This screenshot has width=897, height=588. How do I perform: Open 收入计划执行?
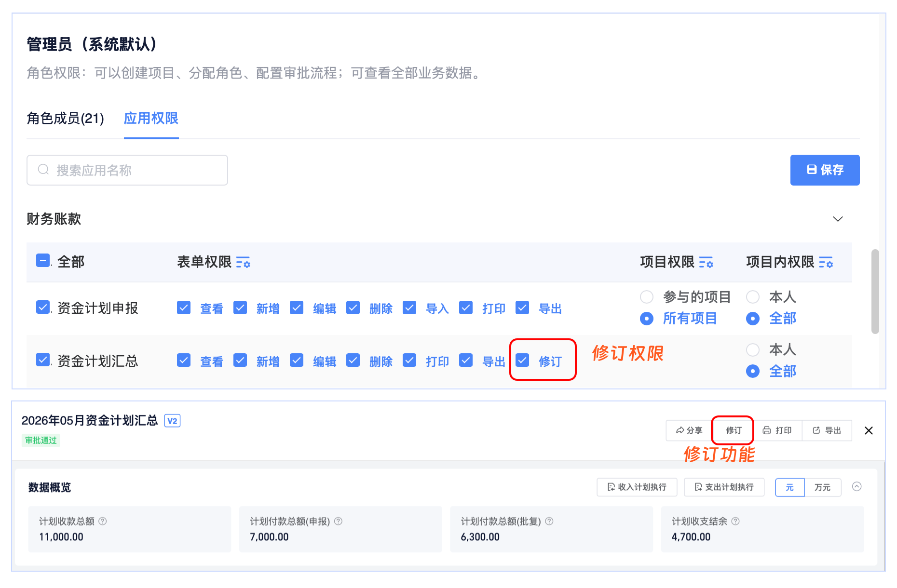pos(637,487)
